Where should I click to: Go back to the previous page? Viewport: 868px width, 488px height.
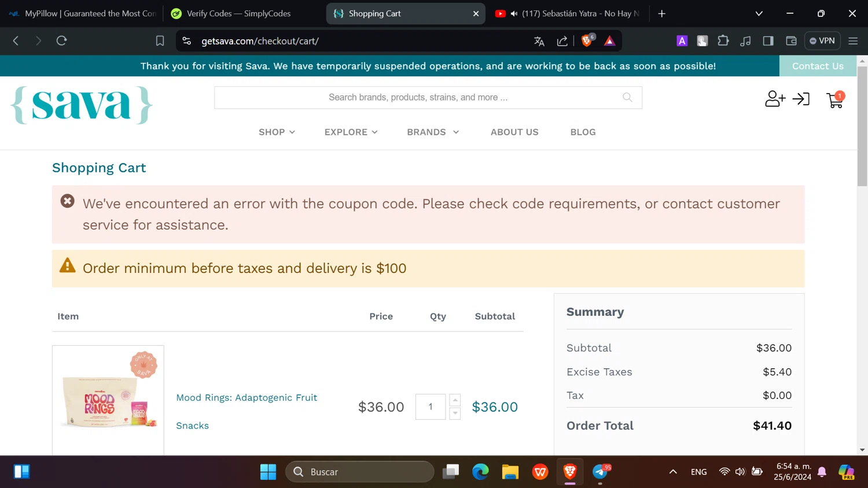(x=16, y=41)
